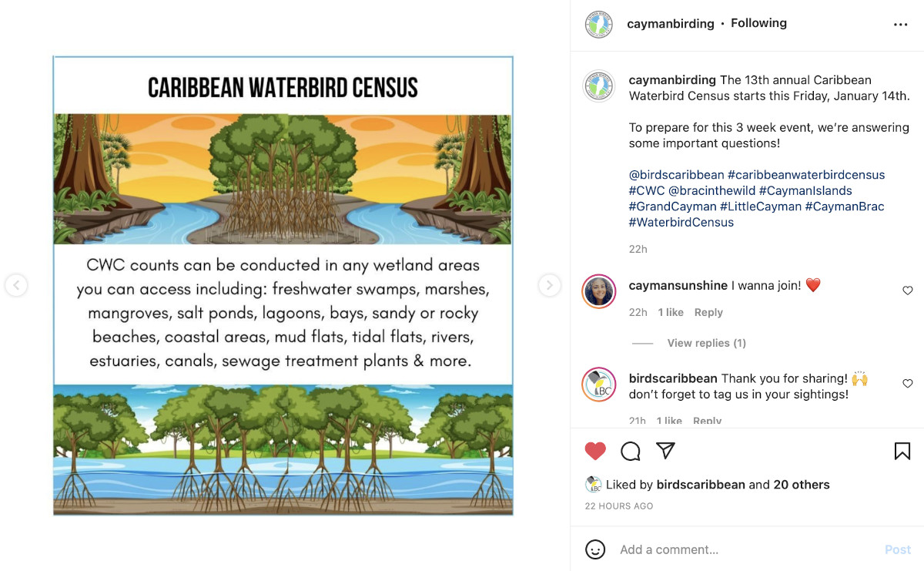Unlike the post with red heart
The height and width of the screenshot is (571, 924).
pos(595,451)
